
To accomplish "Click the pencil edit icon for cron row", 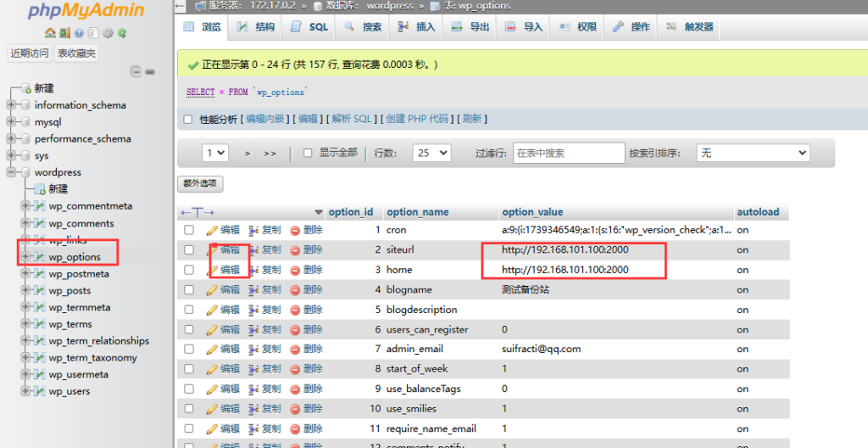I will click(x=212, y=230).
